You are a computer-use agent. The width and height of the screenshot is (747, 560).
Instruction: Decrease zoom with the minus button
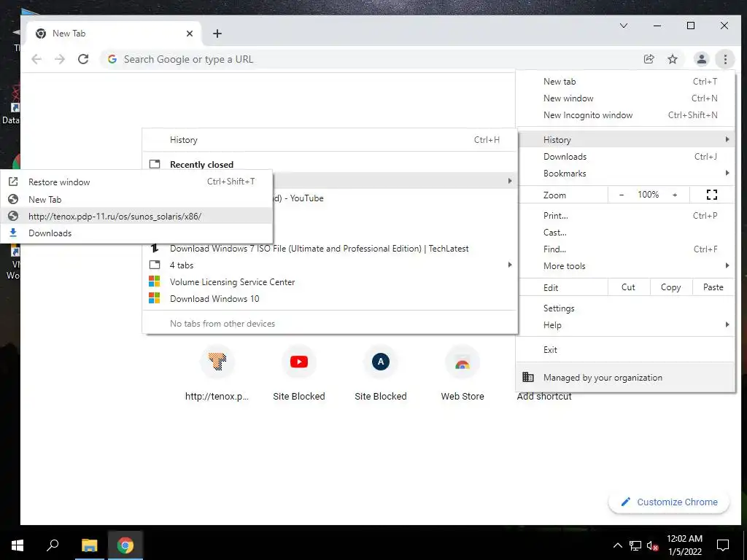622,194
